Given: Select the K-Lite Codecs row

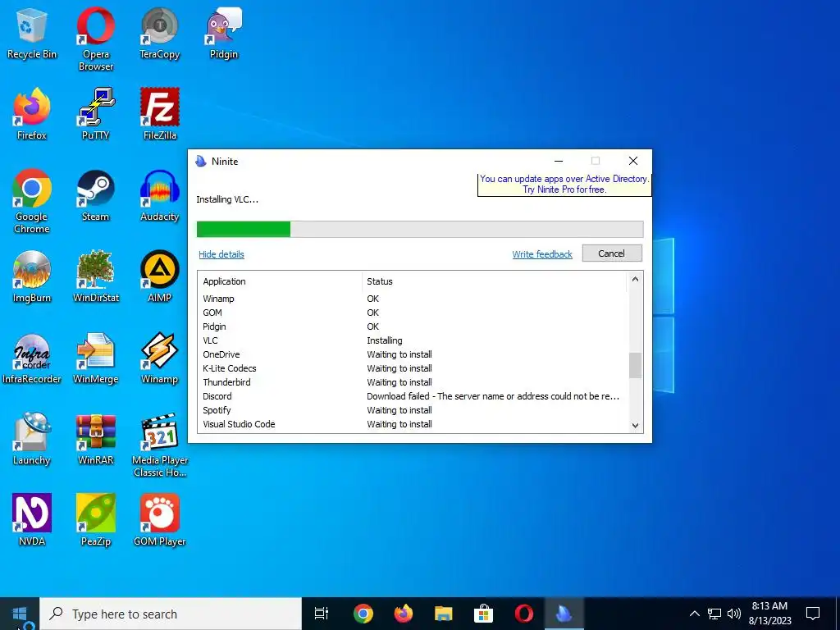Looking at the screenshot, I should point(413,368).
